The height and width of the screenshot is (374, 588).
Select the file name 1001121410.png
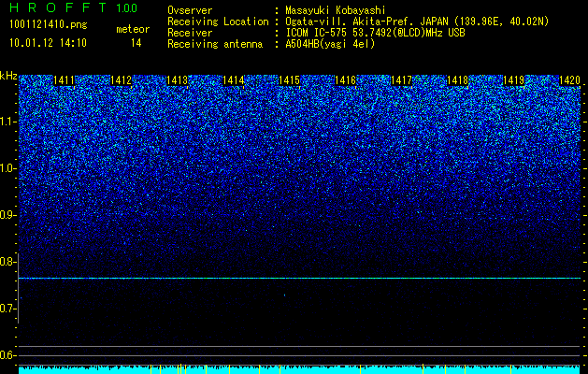(x=48, y=25)
